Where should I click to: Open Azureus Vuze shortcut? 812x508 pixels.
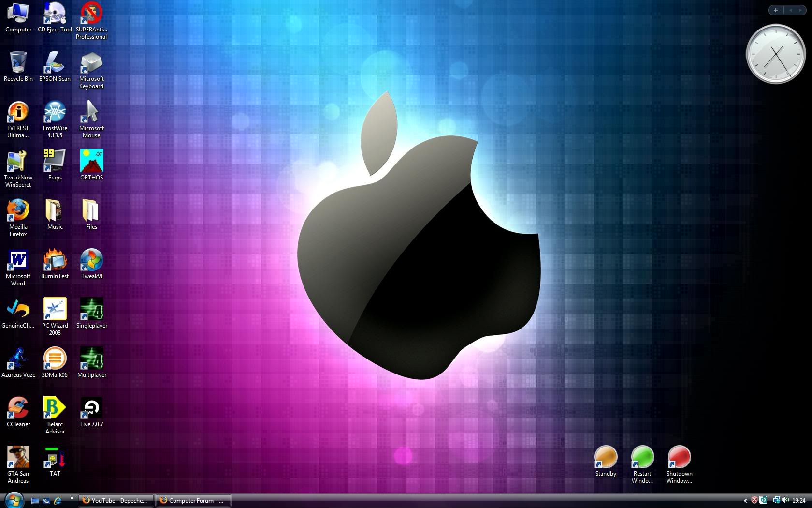18,363
